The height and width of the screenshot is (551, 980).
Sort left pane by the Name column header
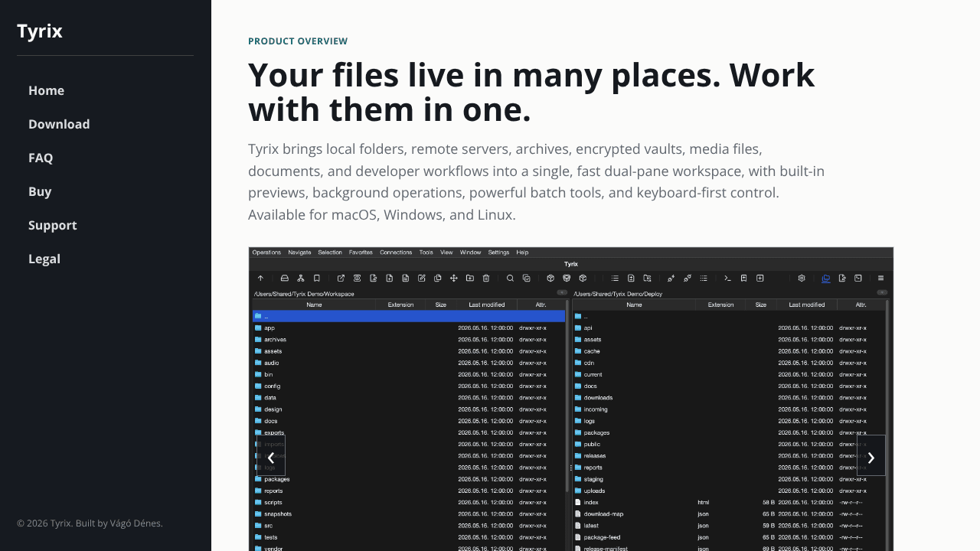pos(314,305)
